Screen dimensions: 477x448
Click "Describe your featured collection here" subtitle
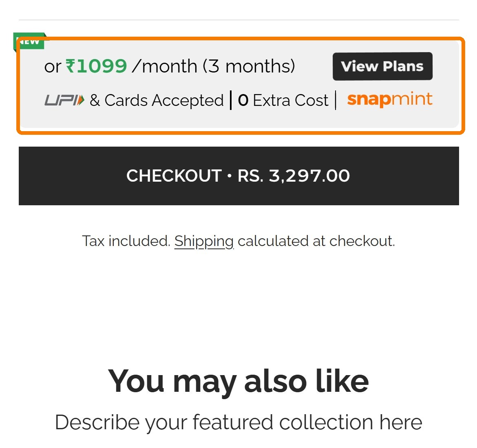239,423
